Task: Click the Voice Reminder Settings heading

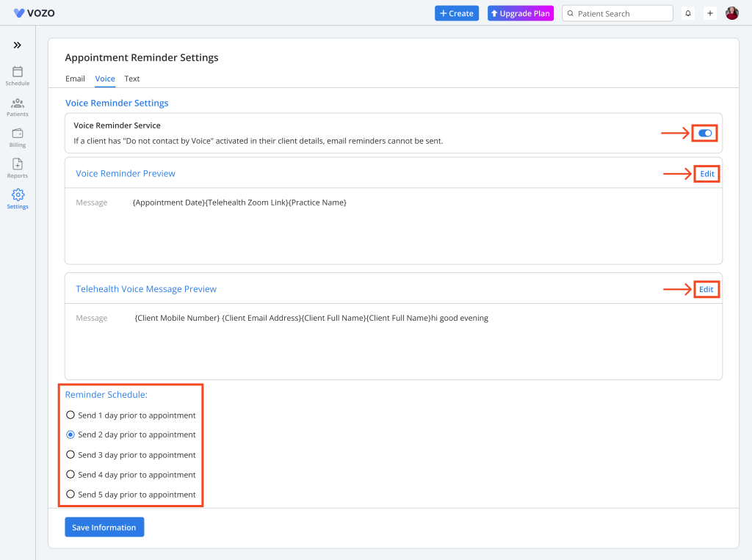Action: pyautogui.click(x=117, y=103)
